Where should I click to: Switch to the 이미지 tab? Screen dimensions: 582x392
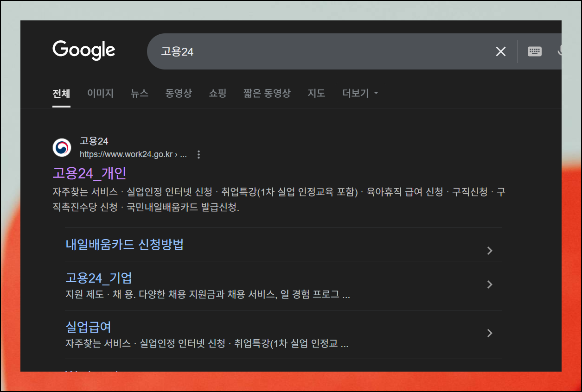tap(100, 93)
